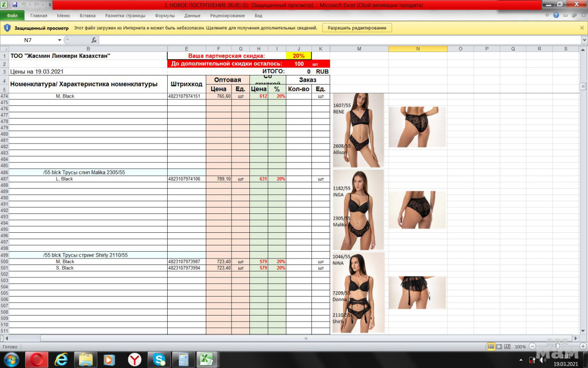Switch to Normal view mode
The height and width of the screenshot is (368, 588).
point(491,346)
